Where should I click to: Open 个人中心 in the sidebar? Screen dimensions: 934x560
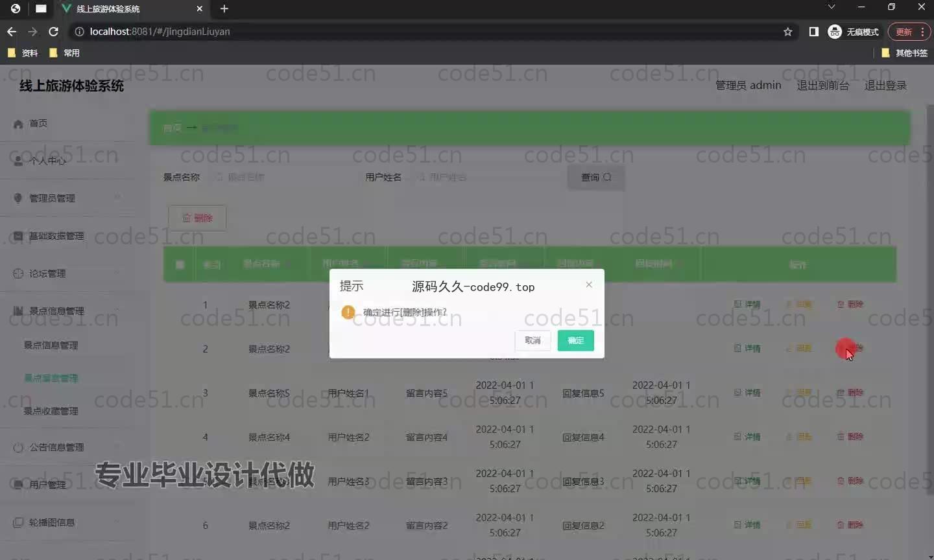click(x=47, y=161)
